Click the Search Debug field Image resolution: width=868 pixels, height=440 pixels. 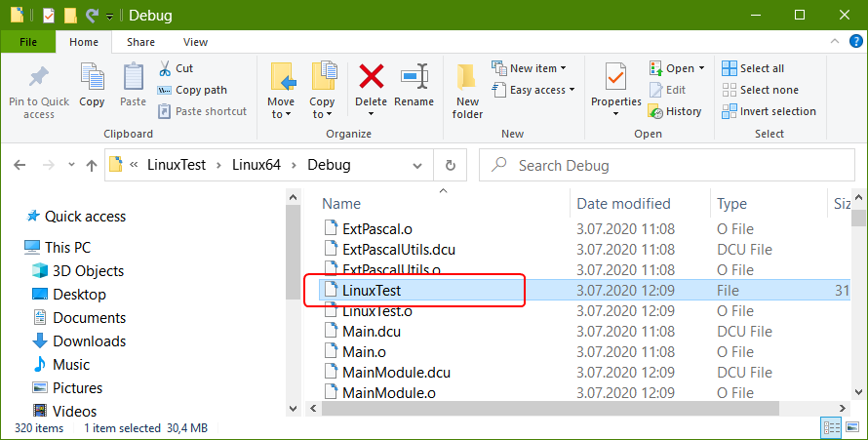666,166
